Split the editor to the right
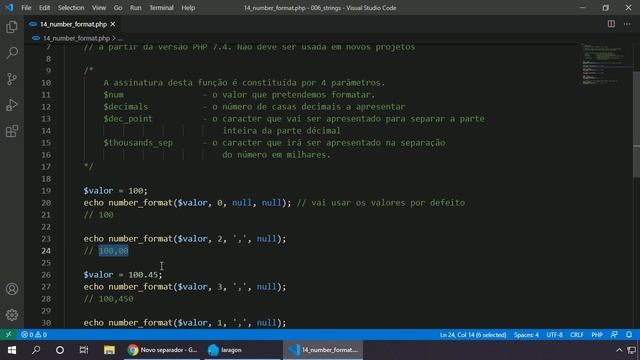Screen dimensions: 640x360 (x=611, y=24)
